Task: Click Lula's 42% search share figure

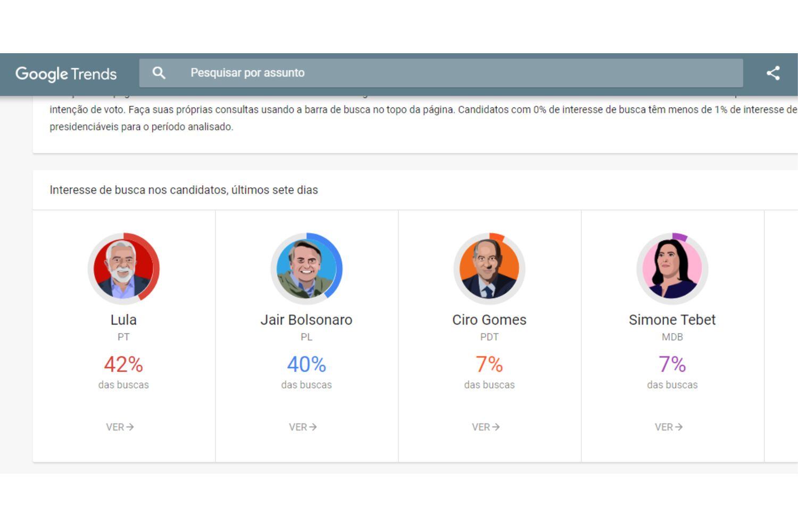Action: tap(123, 364)
